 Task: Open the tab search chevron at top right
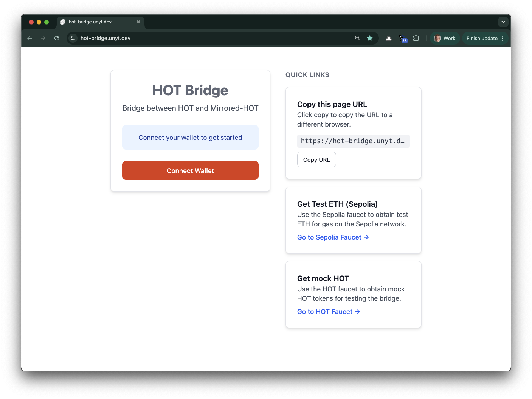point(503,22)
